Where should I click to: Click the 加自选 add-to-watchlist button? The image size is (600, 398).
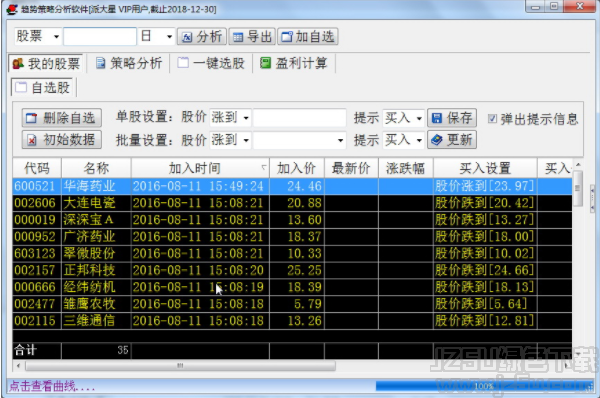point(308,37)
